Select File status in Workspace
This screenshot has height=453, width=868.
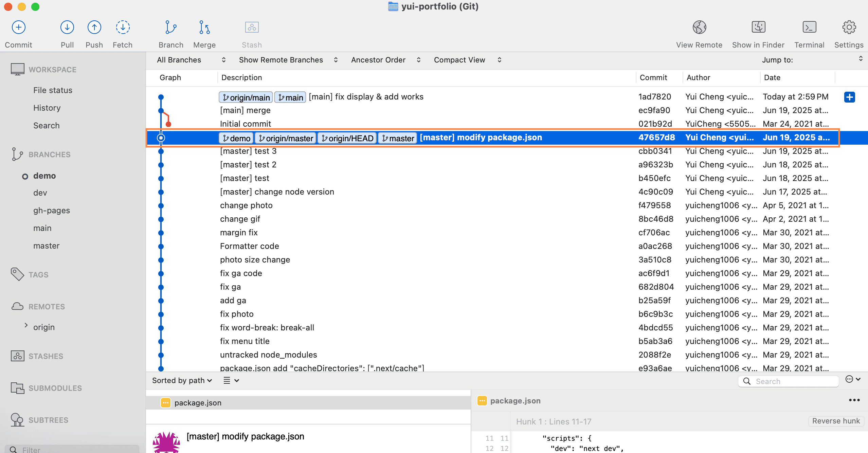click(x=53, y=90)
